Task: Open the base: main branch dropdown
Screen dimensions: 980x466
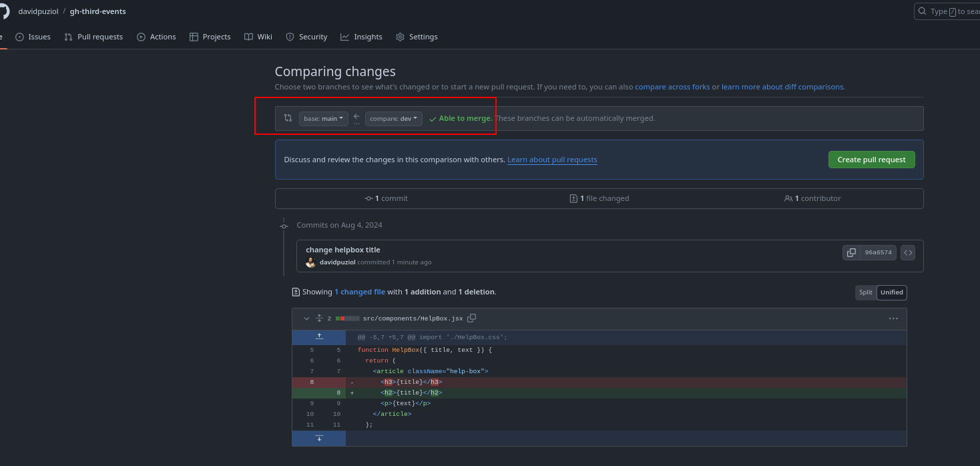Action: click(x=324, y=118)
